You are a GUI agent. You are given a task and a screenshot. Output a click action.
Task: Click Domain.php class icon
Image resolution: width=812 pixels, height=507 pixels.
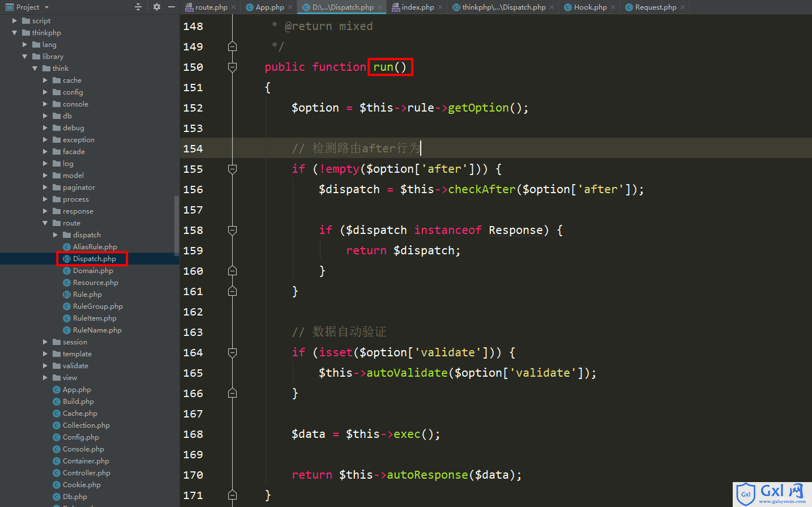click(x=67, y=270)
